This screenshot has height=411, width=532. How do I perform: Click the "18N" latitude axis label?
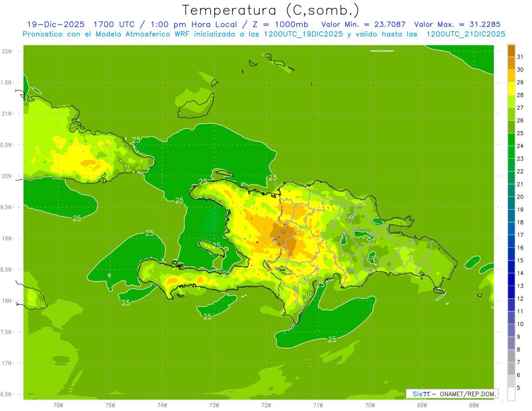tap(7, 301)
